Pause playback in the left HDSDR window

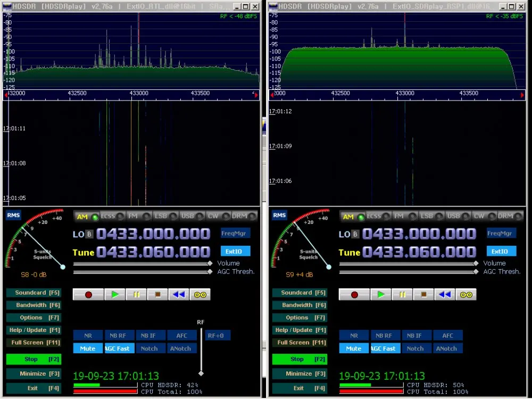click(x=136, y=295)
